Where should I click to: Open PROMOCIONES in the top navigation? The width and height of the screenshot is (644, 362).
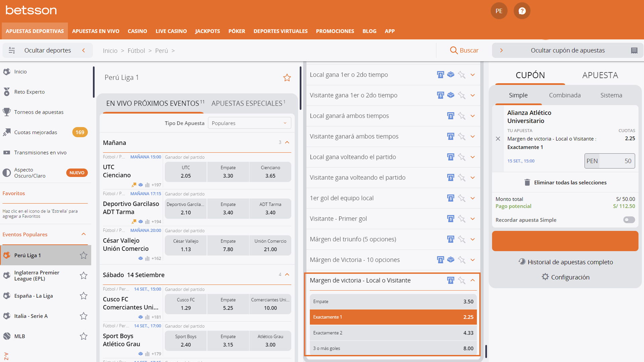coord(335,31)
